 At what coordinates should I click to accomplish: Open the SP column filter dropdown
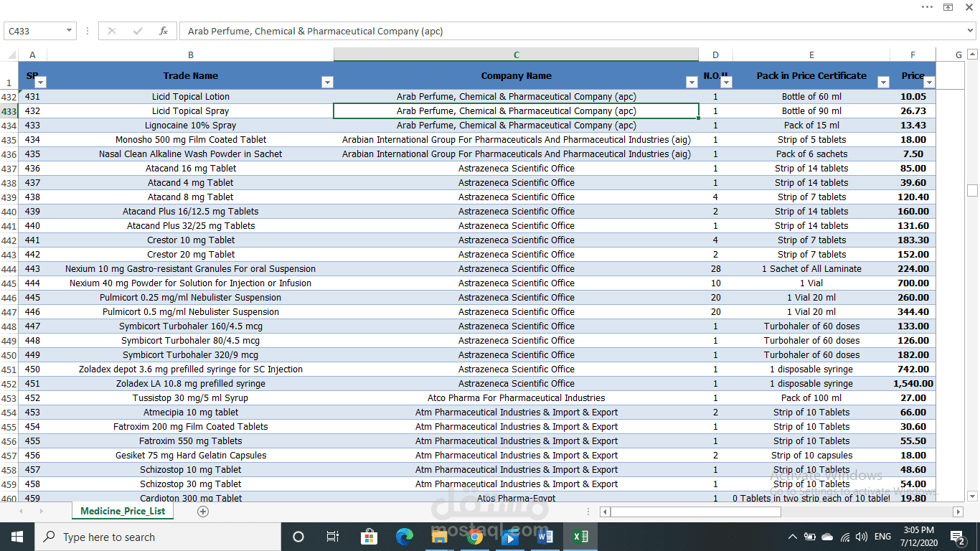click(41, 83)
